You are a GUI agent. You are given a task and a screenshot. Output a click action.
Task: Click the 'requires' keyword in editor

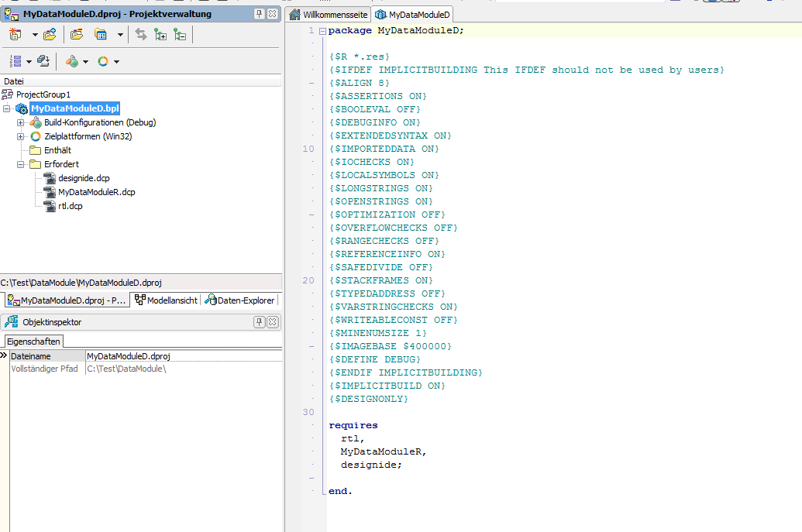pos(353,425)
